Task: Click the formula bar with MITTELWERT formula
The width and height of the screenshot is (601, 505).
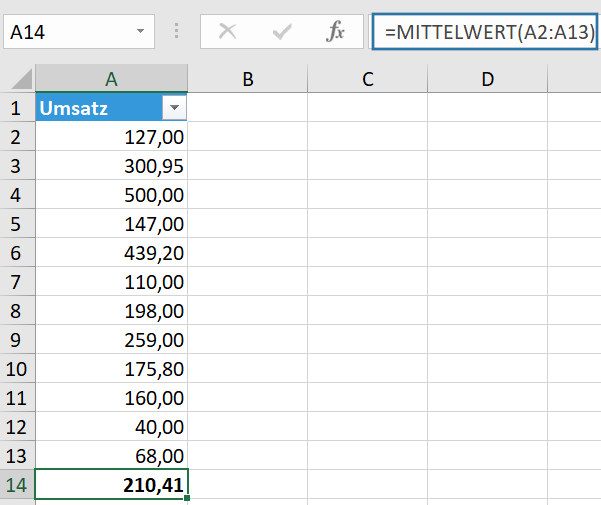Action: [x=485, y=32]
